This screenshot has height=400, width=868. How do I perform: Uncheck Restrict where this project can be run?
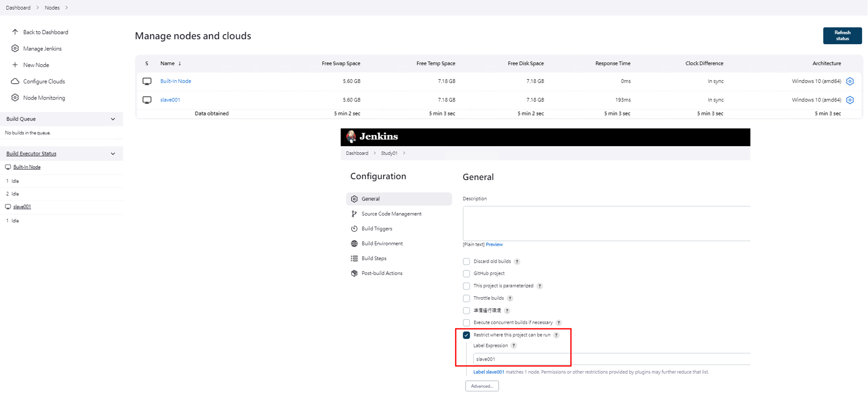tap(467, 335)
